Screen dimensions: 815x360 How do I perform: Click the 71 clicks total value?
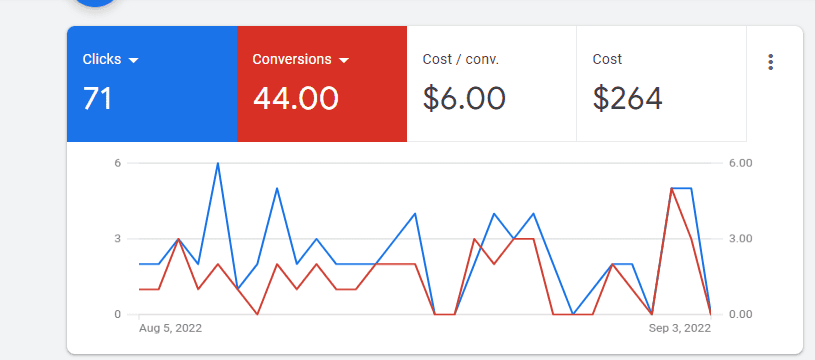coord(97,98)
